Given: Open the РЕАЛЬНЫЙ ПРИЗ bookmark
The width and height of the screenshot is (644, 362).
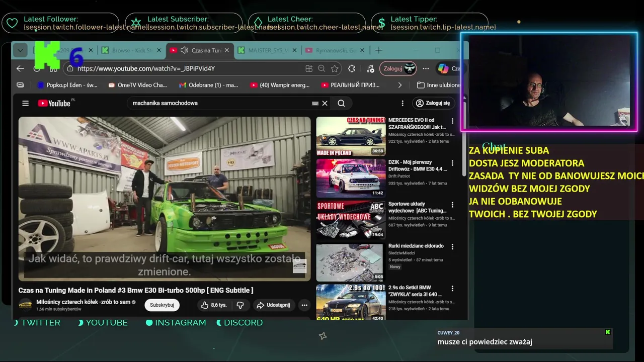Looking at the screenshot, I should [350, 85].
